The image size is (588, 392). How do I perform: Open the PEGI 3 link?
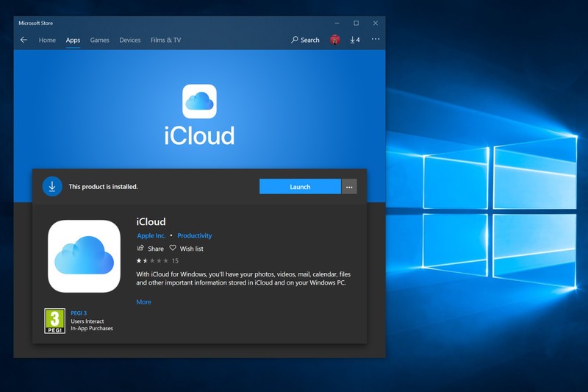coord(79,313)
